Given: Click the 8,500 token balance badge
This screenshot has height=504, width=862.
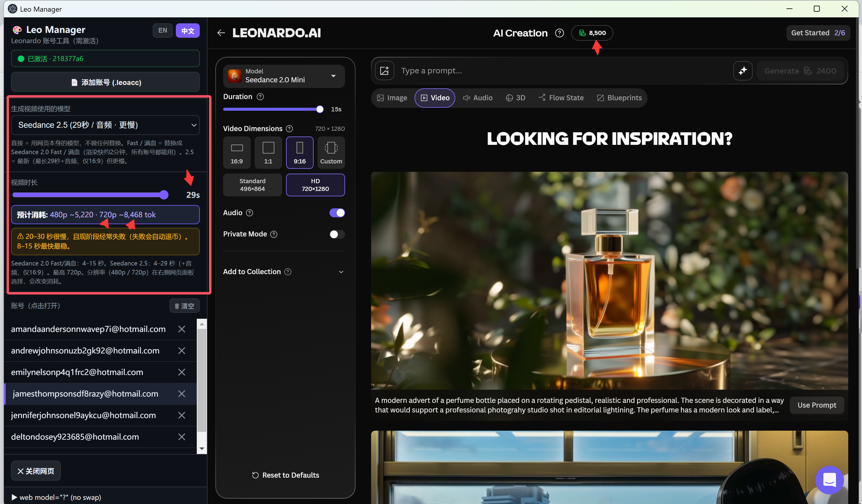Looking at the screenshot, I should pyautogui.click(x=592, y=33).
